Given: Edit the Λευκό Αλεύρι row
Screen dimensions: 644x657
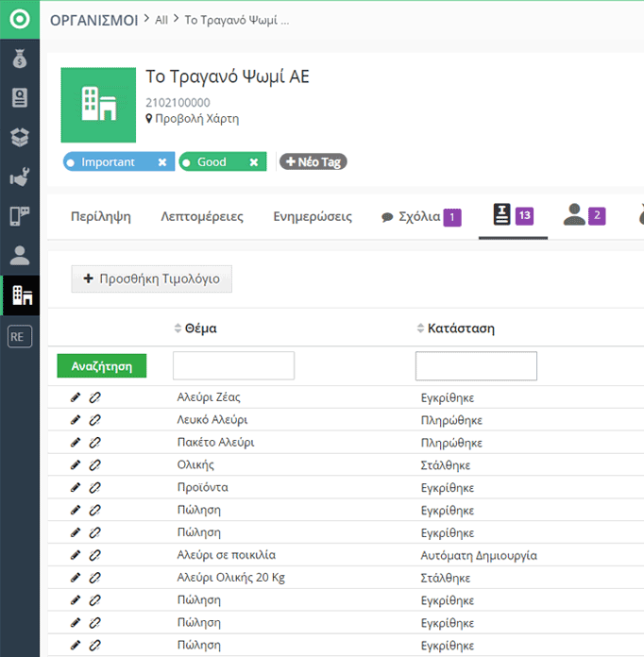Looking at the screenshot, I should pos(76,419).
